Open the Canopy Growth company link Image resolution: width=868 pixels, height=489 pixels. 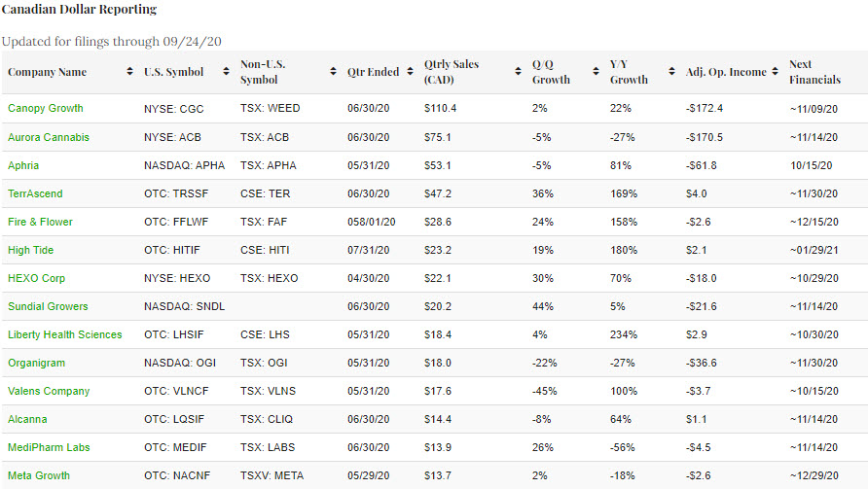(46, 108)
